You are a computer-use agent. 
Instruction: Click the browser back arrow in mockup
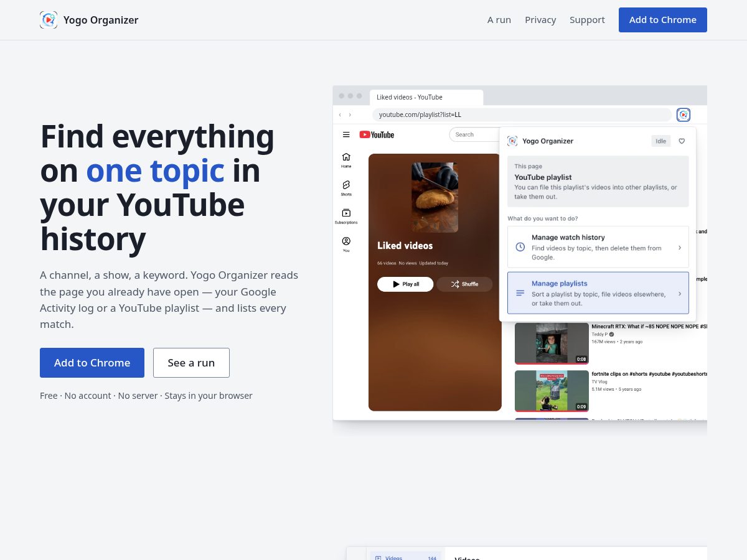[x=340, y=114]
